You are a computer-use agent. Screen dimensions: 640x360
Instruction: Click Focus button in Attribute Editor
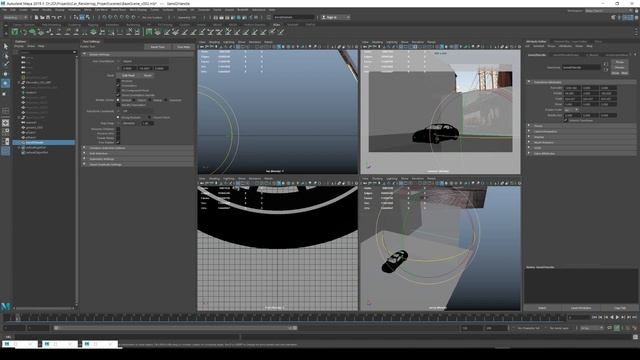pos(620,62)
